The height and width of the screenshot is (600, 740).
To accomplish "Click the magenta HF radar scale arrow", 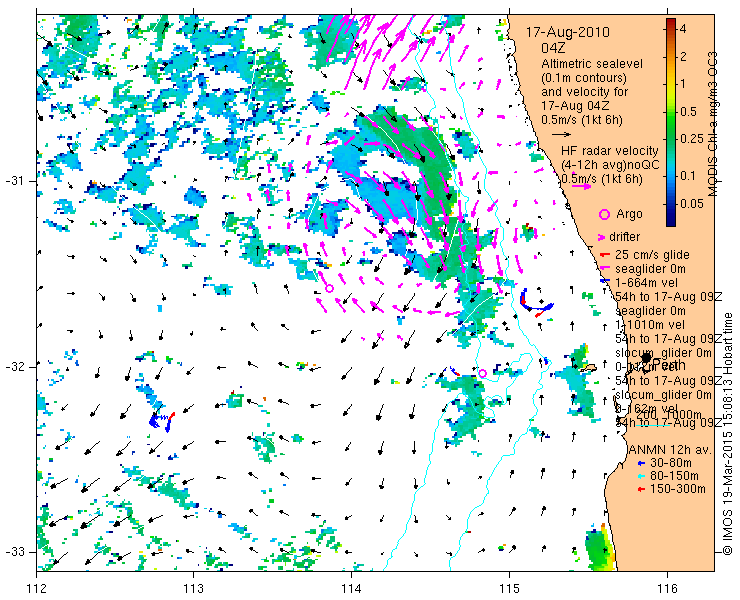I will [581, 186].
